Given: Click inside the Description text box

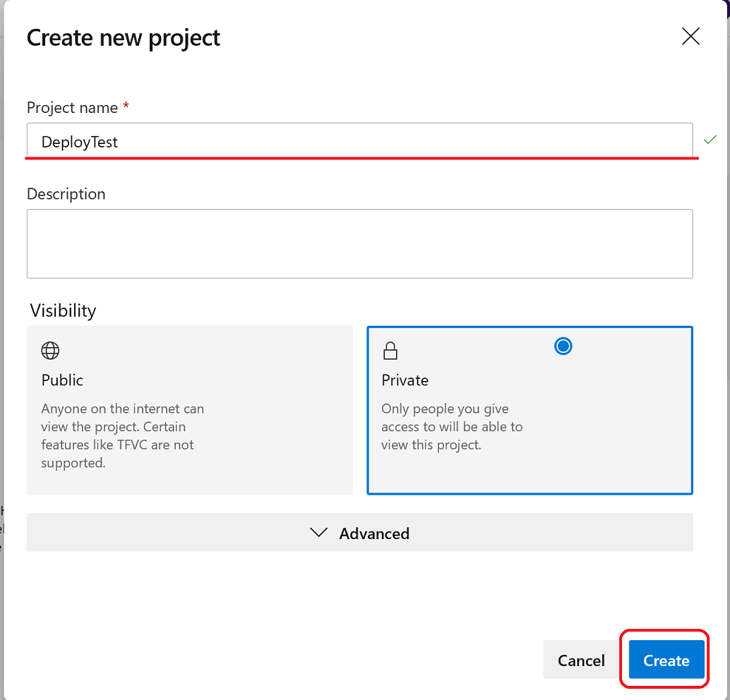Looking at the screenshot, I should [x=361, y=243].
